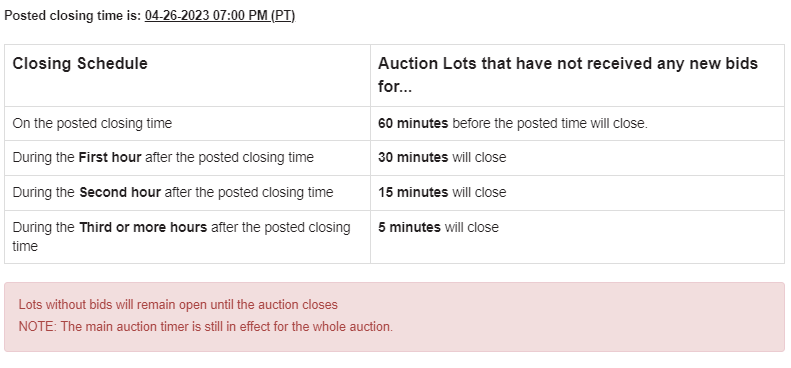Select the '5 minutes will close' cell
The width and height of the screenshot is (791, 368).
click(x=577, y=237)
